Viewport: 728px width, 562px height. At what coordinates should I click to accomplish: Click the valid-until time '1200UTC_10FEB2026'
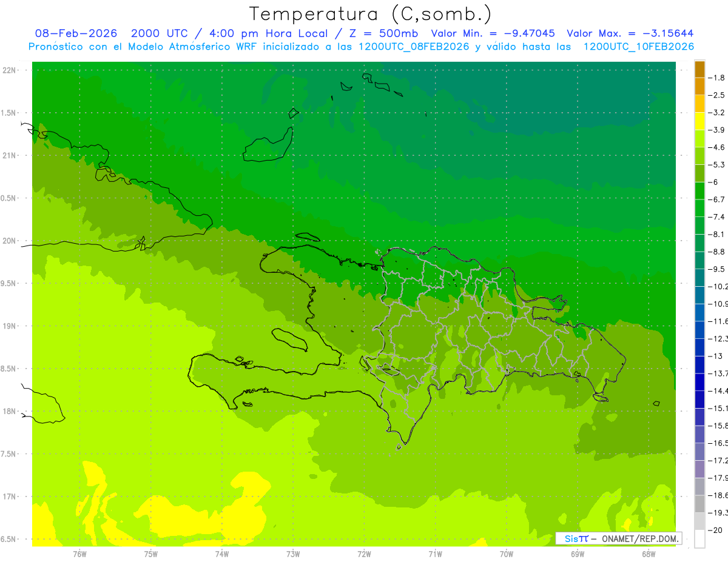[x=639, y=47]
